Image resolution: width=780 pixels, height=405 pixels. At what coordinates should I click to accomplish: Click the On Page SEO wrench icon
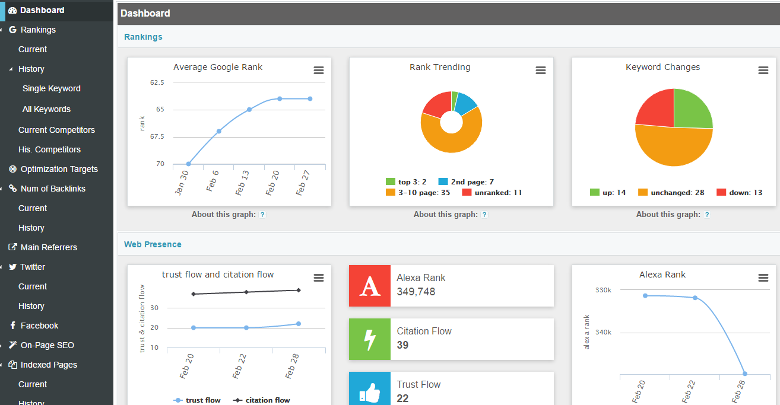(x=13, y=345)
